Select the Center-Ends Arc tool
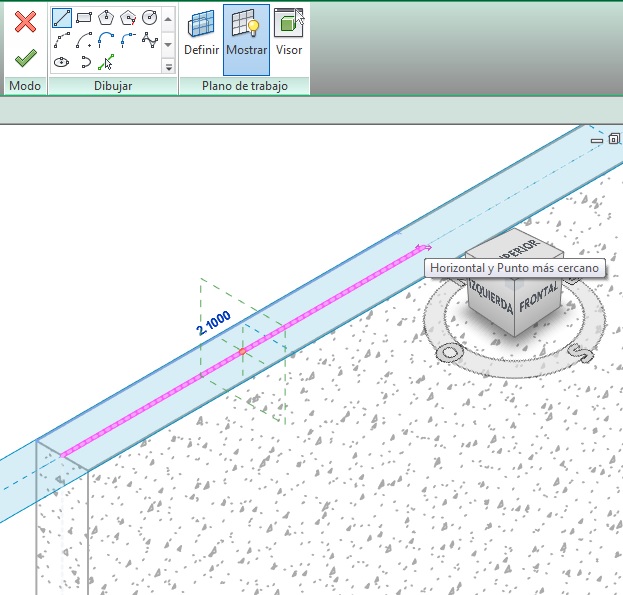This screenshot has width=623, height=595. (x=84, y=40)
